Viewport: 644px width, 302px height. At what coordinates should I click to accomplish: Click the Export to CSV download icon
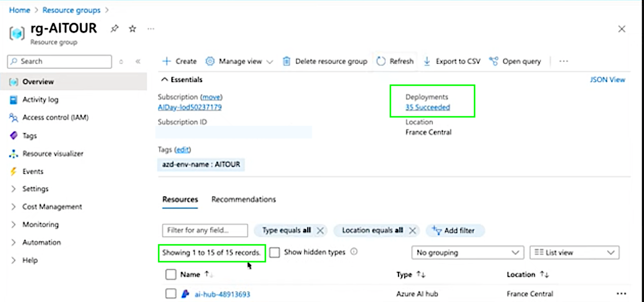click(x=427, y=61)
